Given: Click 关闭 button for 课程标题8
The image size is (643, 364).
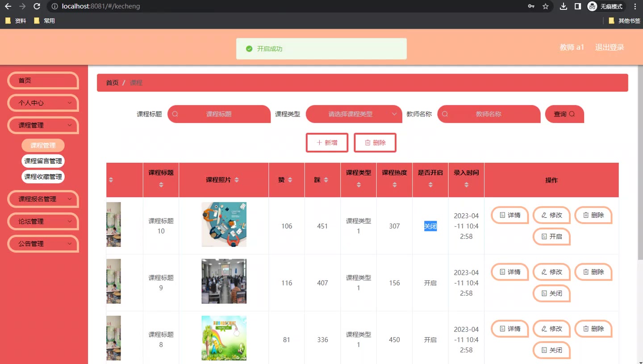Looking at the screenshot, I should (x=551, y=350).
